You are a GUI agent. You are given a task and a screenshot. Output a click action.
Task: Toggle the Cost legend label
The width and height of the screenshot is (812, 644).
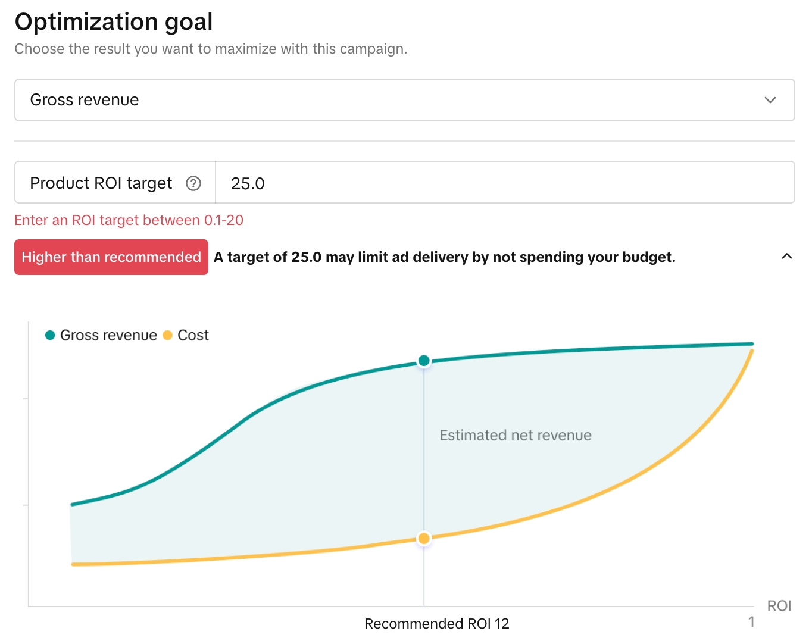pos(193,335)
